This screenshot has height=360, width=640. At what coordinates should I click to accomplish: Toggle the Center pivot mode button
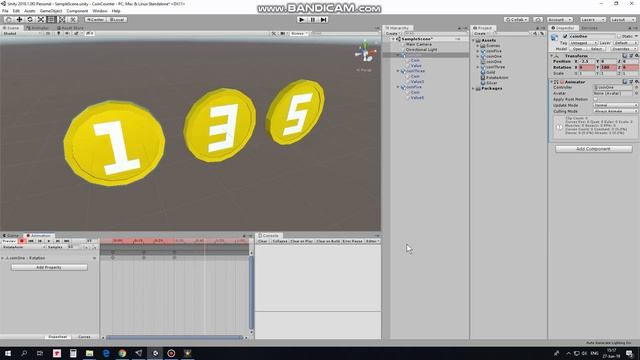[95, 20]
